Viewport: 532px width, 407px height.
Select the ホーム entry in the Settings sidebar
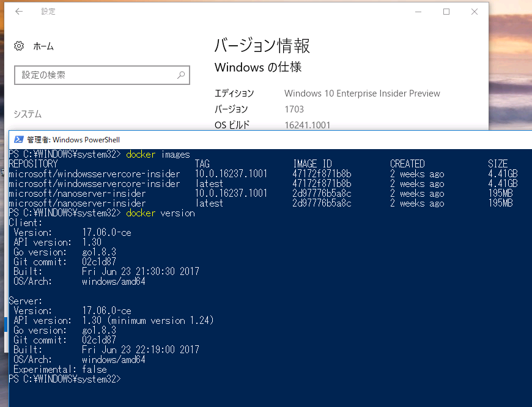click(x=44, y=46)
